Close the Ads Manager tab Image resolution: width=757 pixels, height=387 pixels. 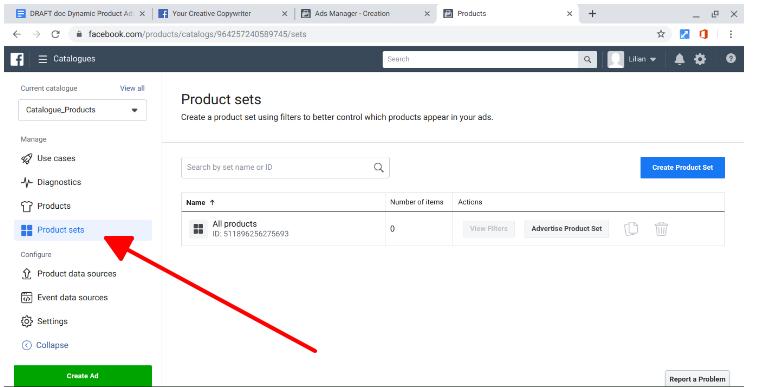pyautogui.click(x=427, y=14)
